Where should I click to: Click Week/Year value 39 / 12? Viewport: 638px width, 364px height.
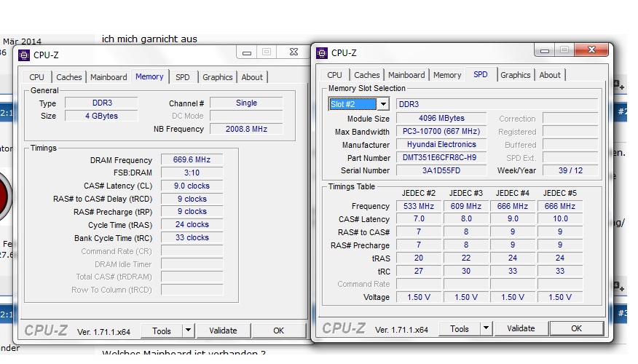[x=570, y=170]
